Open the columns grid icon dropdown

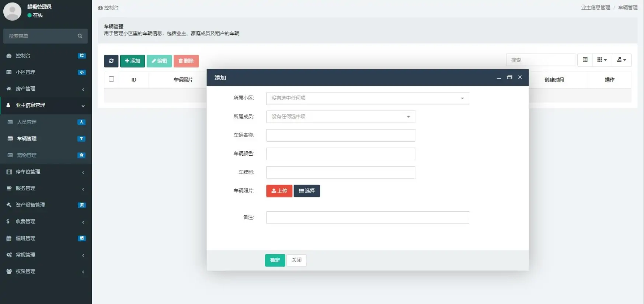click(602, 60)
